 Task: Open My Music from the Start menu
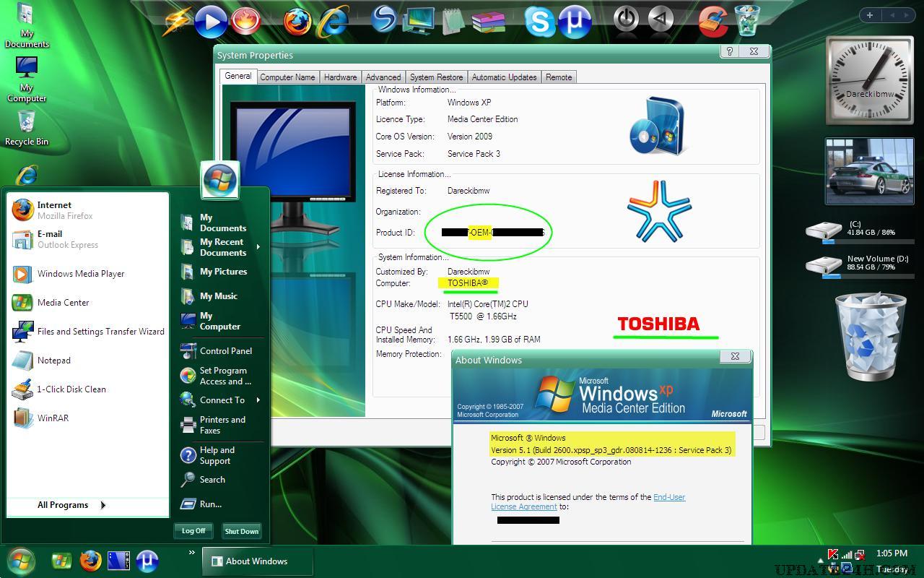(x=220, y=296)
